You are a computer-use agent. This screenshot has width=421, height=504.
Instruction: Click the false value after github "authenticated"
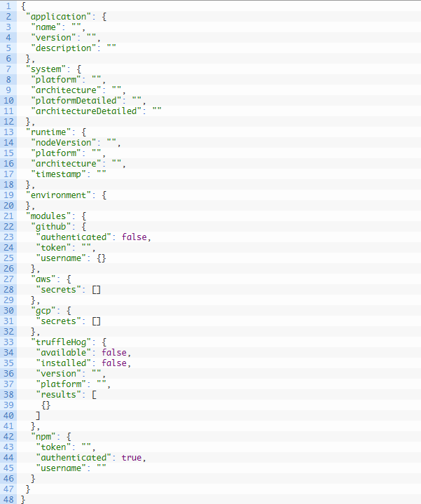(x=136, y=237)
